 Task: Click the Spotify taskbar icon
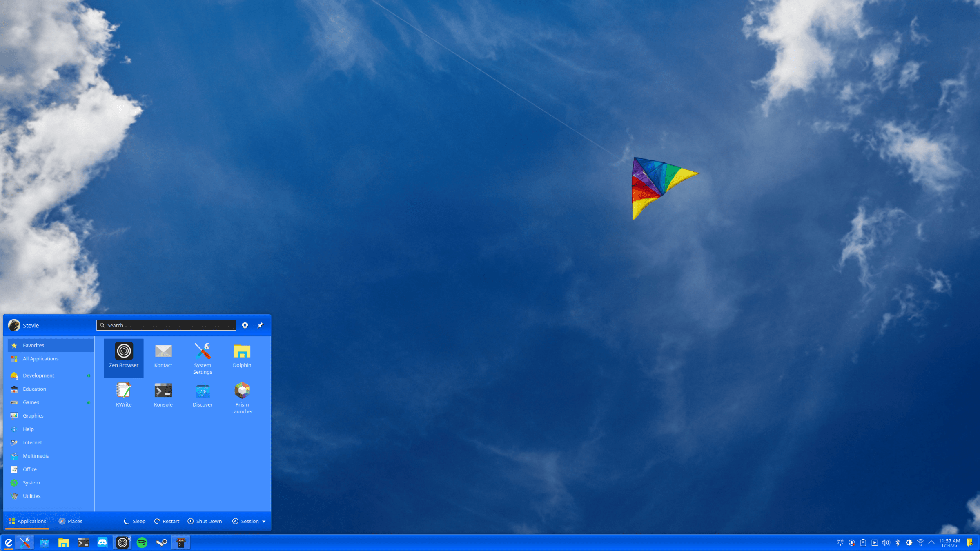pyautogui.click(x=142, y=542)
